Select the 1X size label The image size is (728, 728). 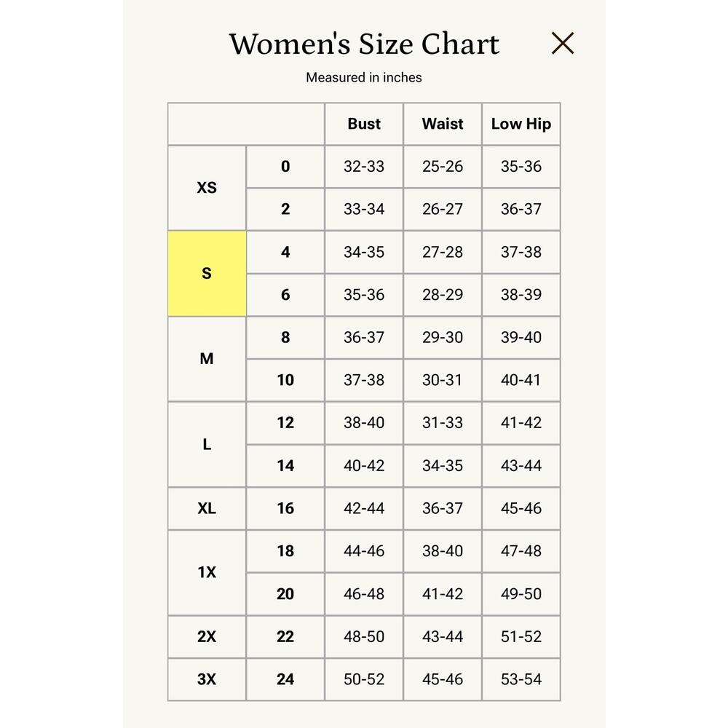(x=207, y=572)
